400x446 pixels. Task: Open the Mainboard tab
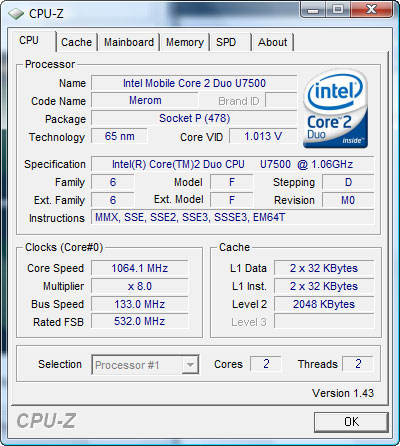[x=129, y=42]
